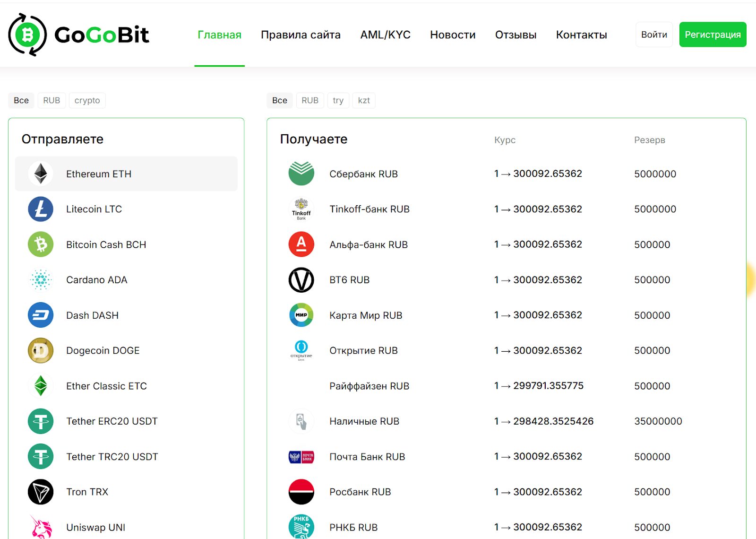The width and height of the screenshot is (756, 539).
Task: Filter send list by crypto
Action: pyautogui.click(x=87, y=100)
